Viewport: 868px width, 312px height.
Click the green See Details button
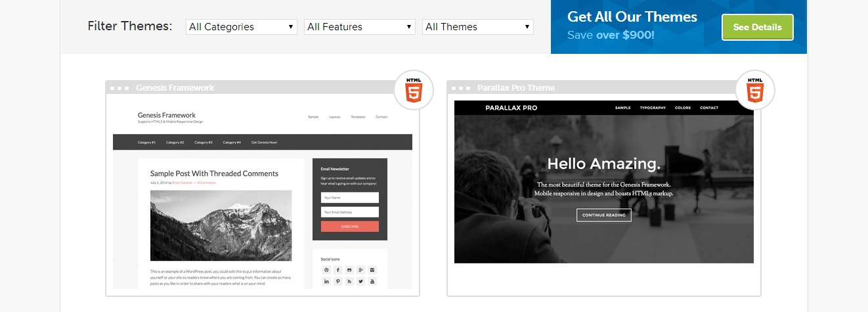[757, 27]
